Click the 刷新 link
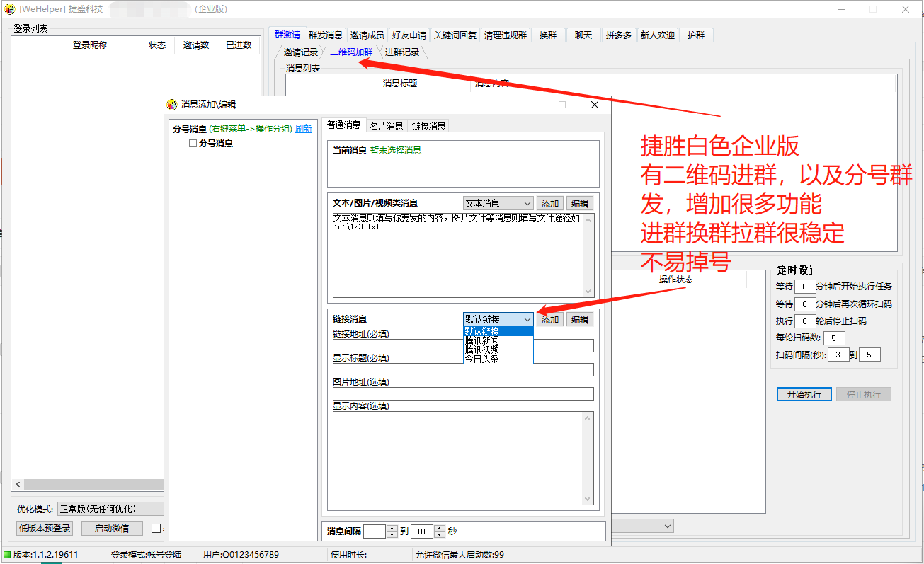Image resolution: width=924 pixels, height=564 pixels. (303, 129)
